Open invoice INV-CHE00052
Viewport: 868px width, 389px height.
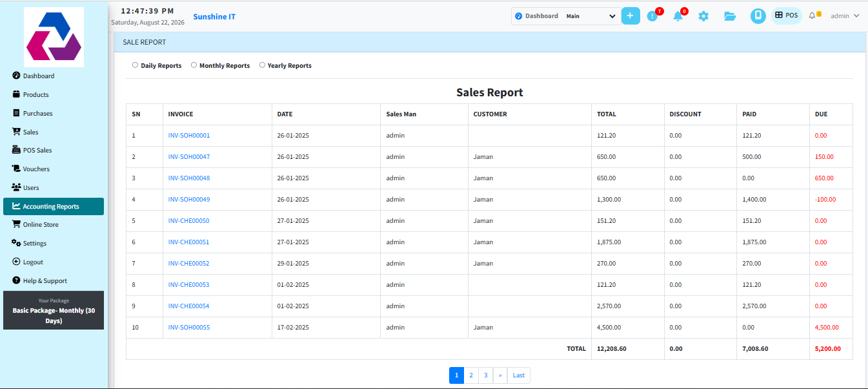(189, 264)
